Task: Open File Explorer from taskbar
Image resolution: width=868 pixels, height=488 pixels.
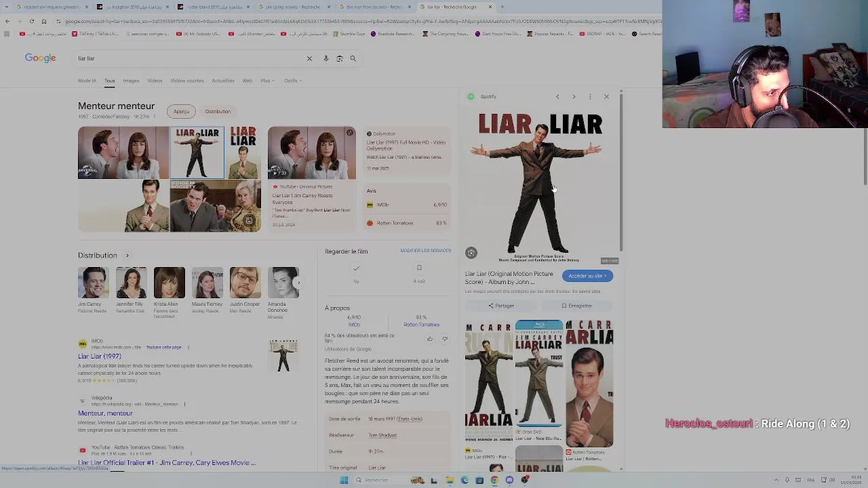Action: (450, 480)
